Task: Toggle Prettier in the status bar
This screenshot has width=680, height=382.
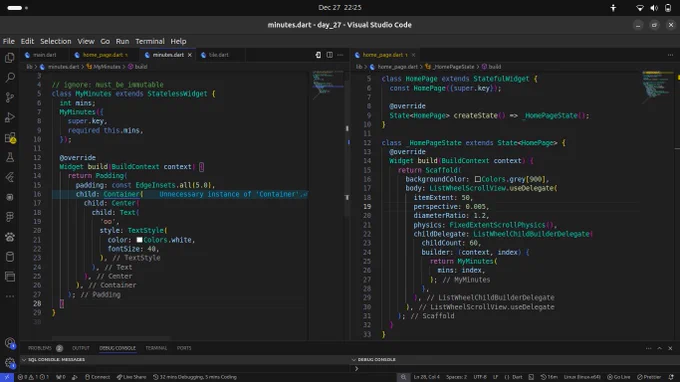Action: (649, 377)
